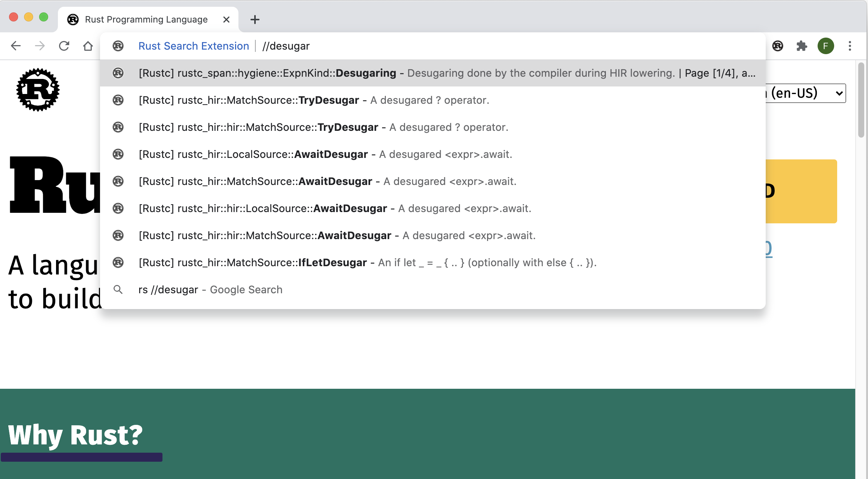Click the yellow button right of the dropdown
Image resolution: width=868 pixels, height=479 pixels.
click(x=801, y=191)
